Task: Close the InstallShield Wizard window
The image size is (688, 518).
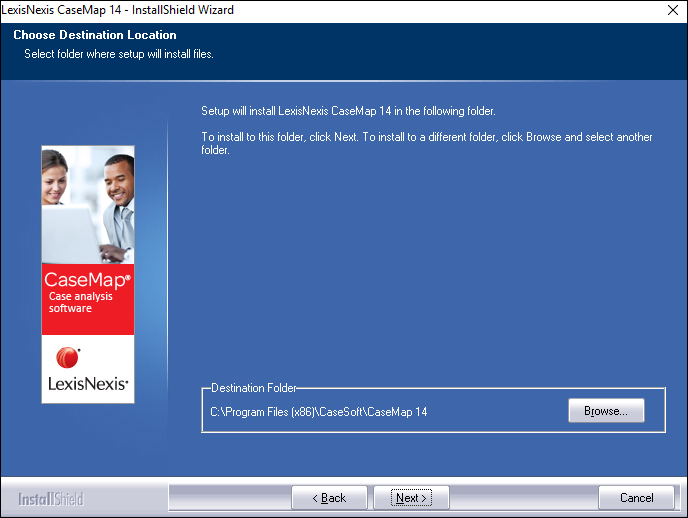Action: 673,10
